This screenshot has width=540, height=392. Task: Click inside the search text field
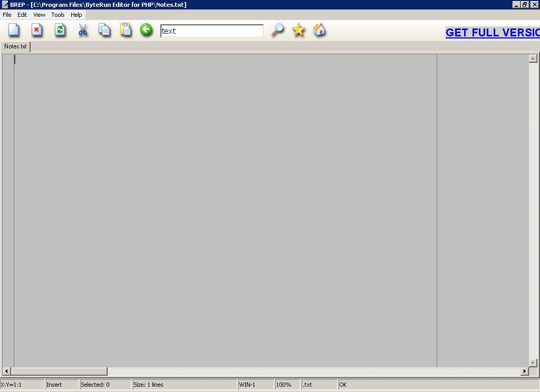211,31
